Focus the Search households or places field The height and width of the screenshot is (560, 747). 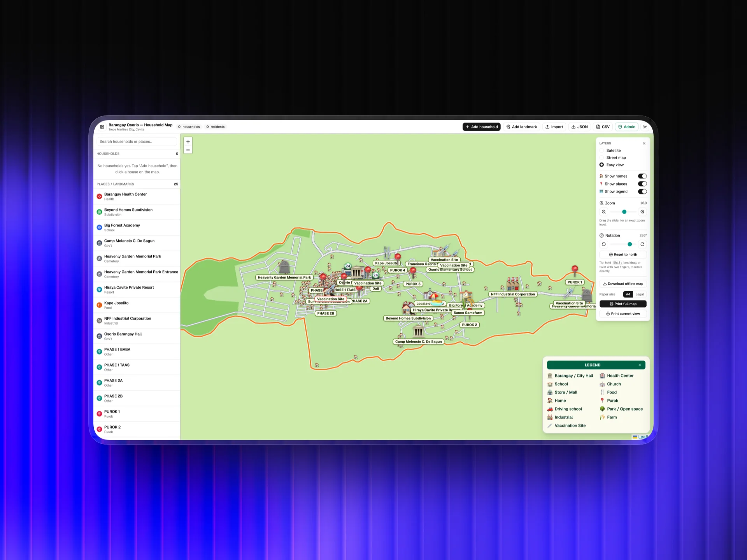[x=137, y=142]
